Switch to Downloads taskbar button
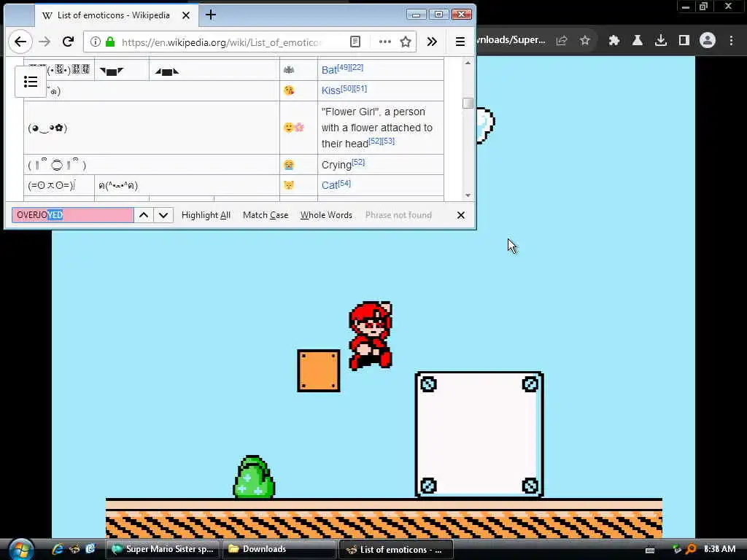The image size is (747, 560). [279, 549]
